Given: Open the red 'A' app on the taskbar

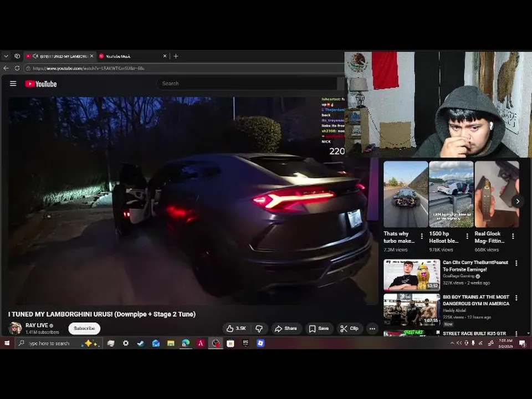Looking at the screenshot, I should click(201, 344).
